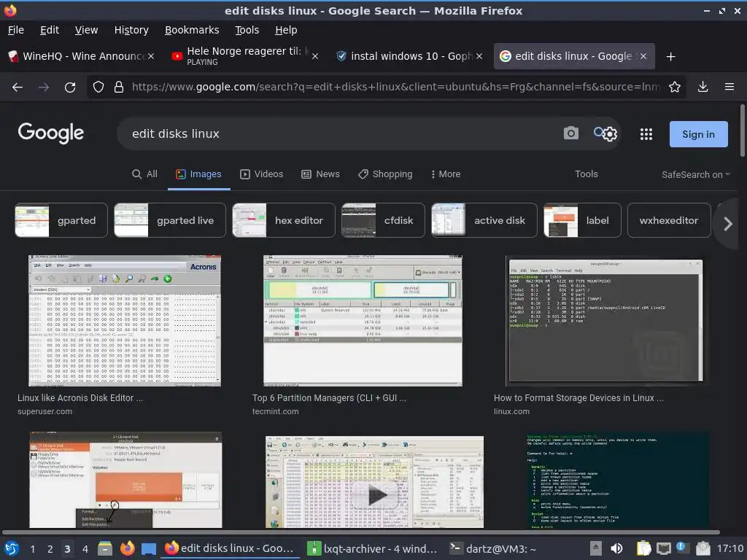Viewport: 747px width, 560px height.
Task: Switch to Shopping search results
Action: (x=385, y=174)
